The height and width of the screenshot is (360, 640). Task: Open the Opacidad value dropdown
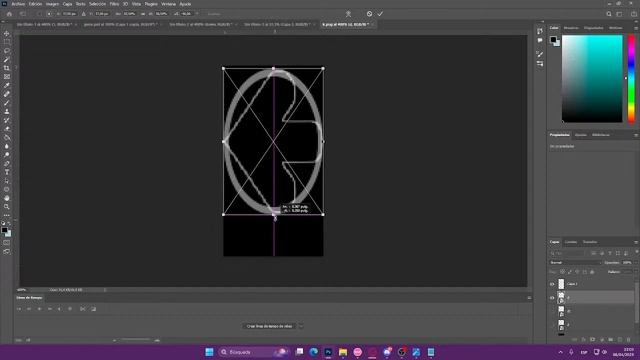pos(635,262)
